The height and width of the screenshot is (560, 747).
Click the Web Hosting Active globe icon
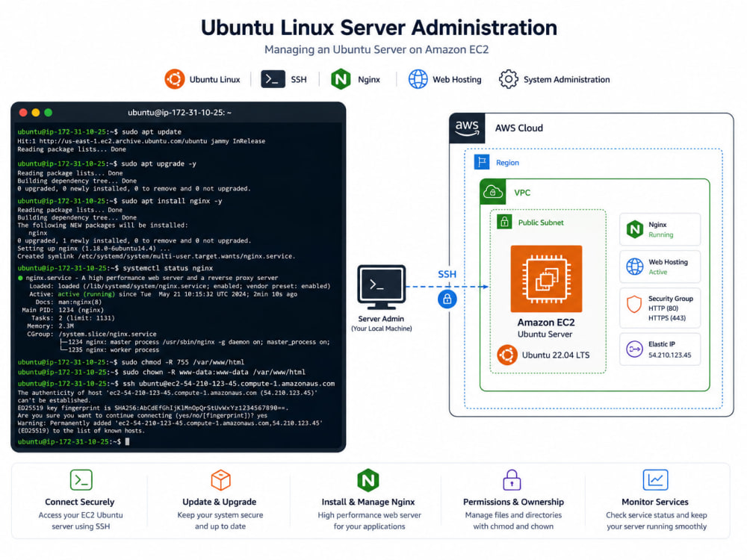[x=634, y=267]
